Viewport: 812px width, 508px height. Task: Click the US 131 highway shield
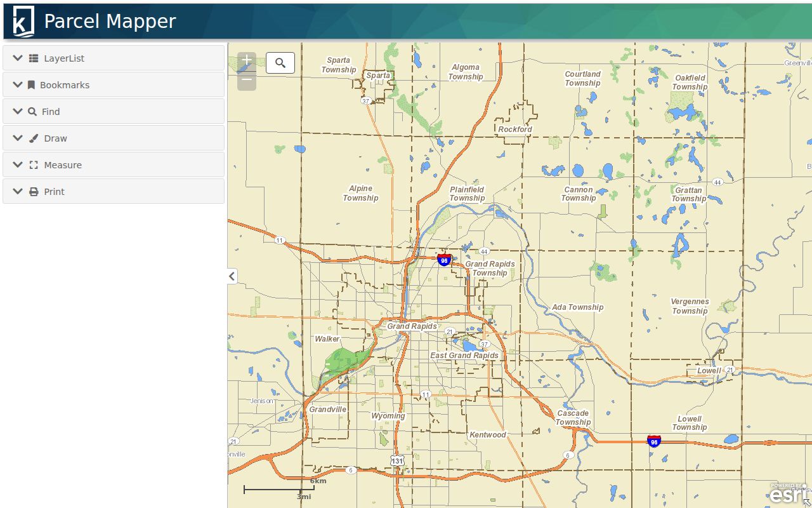click(x=397, y=460)
